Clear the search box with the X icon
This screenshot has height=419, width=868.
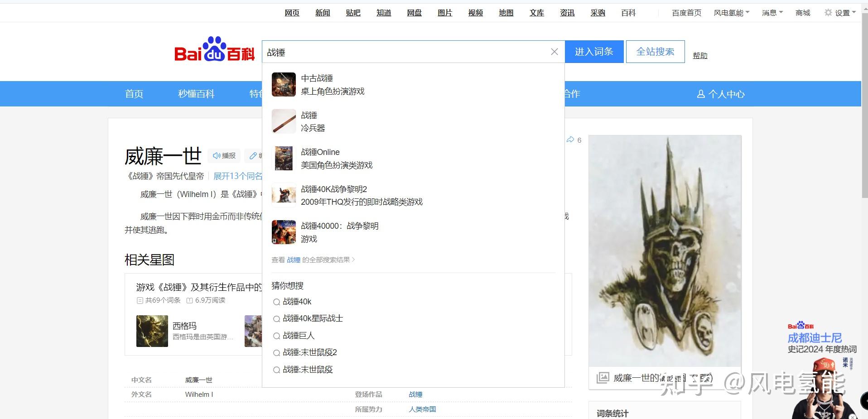(554, 52)
